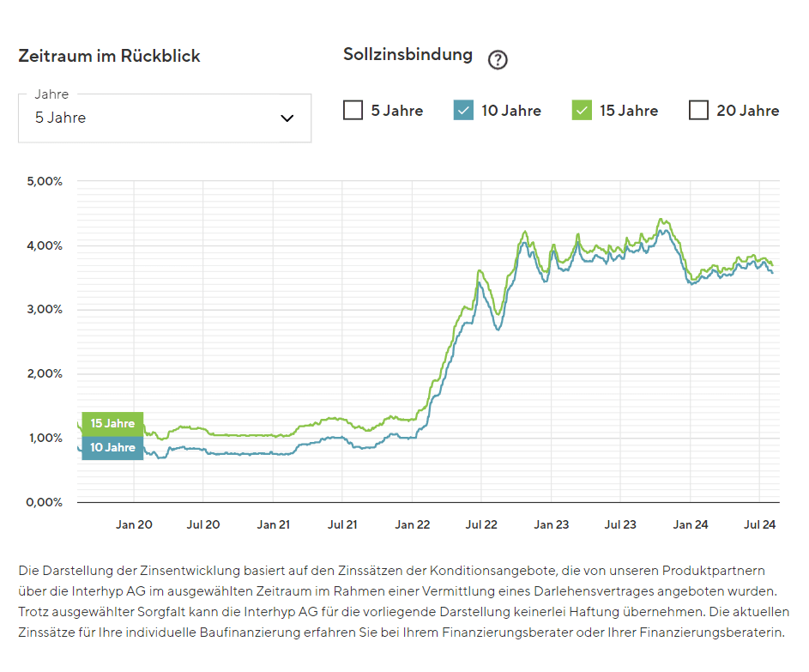Enable the 5 Jahre checkbox

point(353,110)
